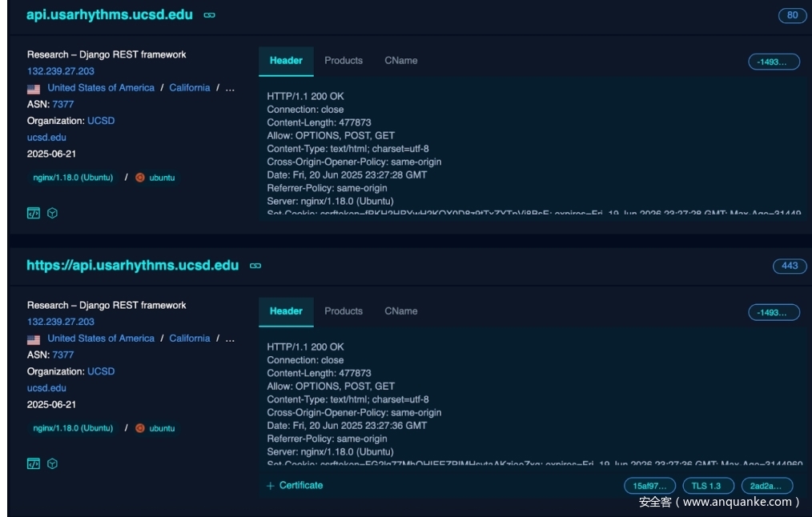Screen dimensions: 812x517
Task: Open the 132.239.27.203 IP link in the first result
Action: pyautogui.click(x=61, y=71)
